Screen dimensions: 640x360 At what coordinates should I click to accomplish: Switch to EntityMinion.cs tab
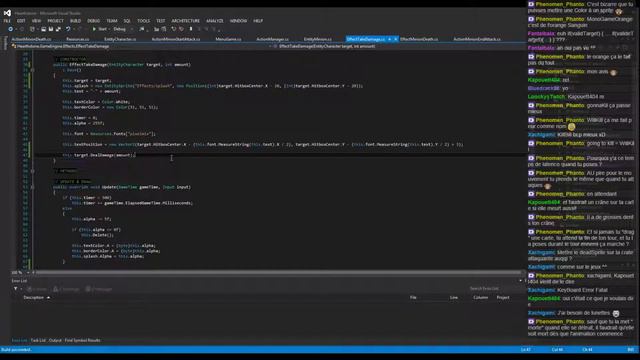click(x=318, y=39)
